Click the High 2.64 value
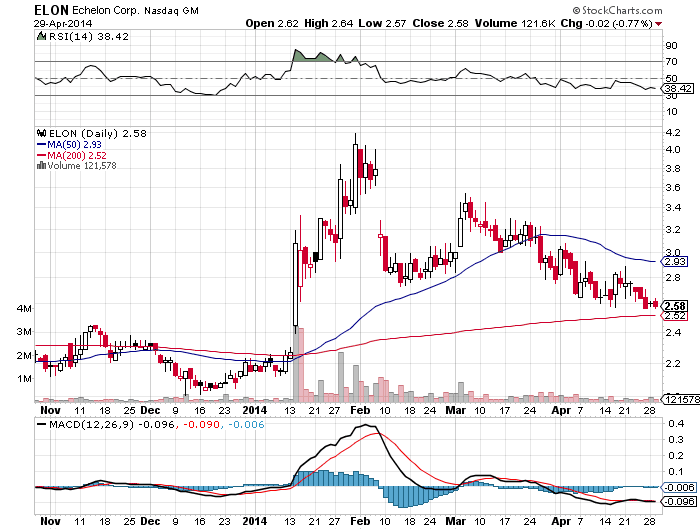 [x=329, y=23]
